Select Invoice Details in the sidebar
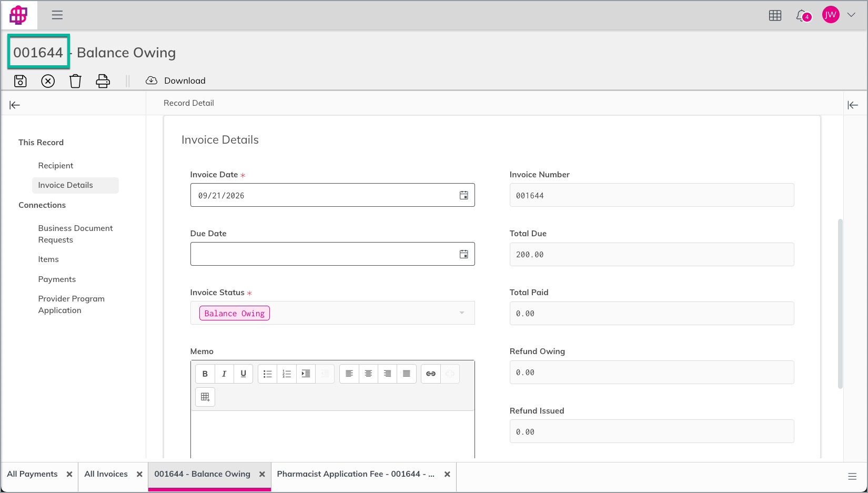Viewport: 868px width, 493px height. tap(75, 185)
